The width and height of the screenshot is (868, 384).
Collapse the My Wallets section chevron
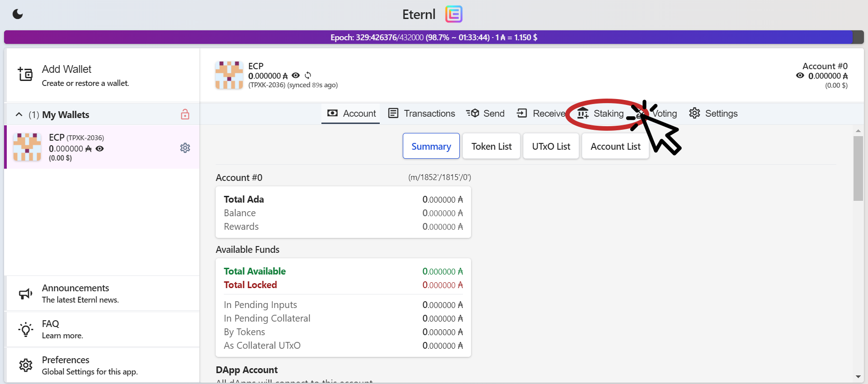(19, 114)
